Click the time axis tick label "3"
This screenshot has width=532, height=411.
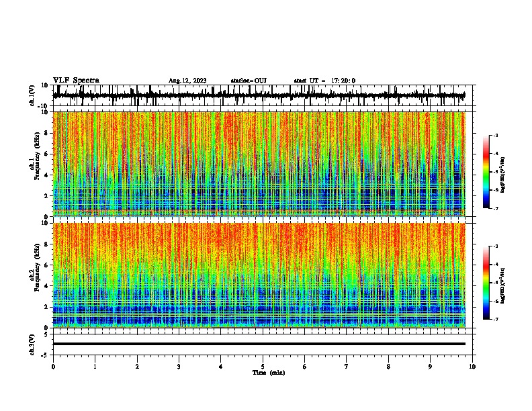[179, 367]
